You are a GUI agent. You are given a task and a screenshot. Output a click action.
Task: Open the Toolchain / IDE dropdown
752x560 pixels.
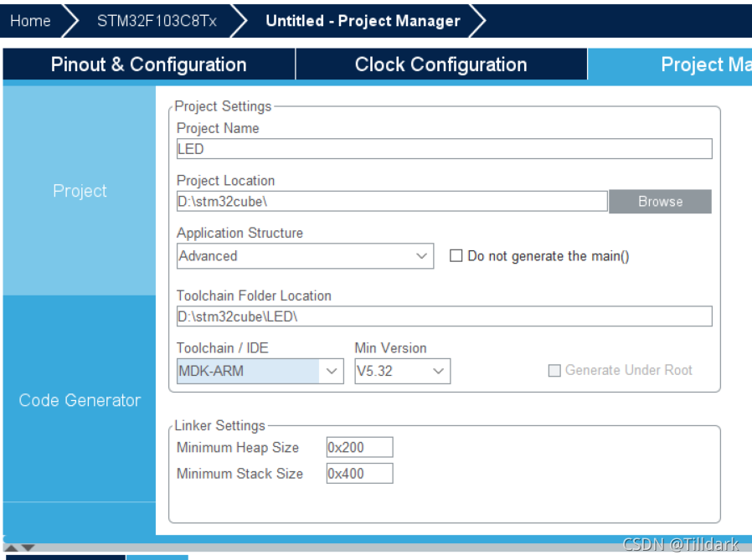260,371
